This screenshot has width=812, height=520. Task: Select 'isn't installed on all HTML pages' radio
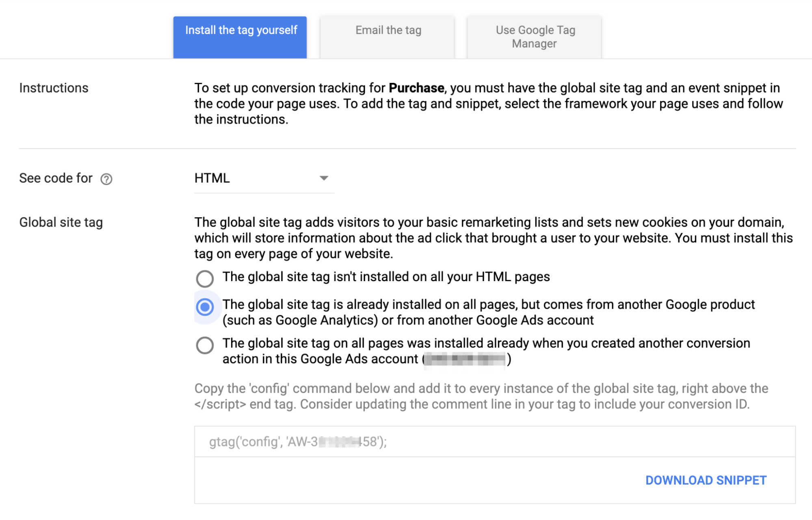point(205,279)
